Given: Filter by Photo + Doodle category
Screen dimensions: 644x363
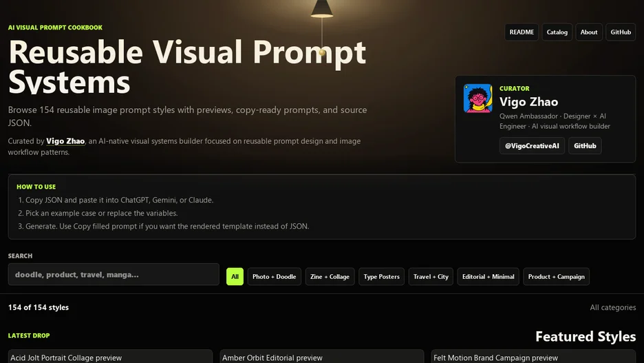Looking at the screenshot, I should click(275, 277).
